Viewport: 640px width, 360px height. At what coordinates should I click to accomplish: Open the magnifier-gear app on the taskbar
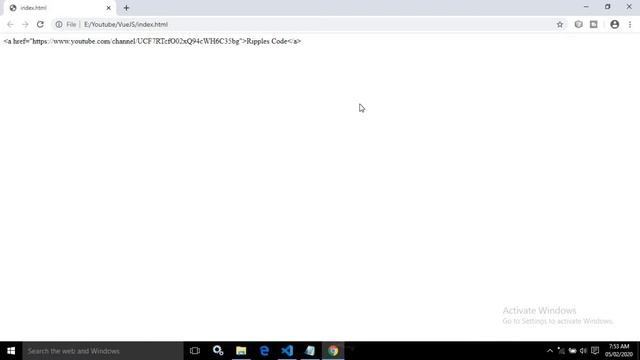click(218, 351)
